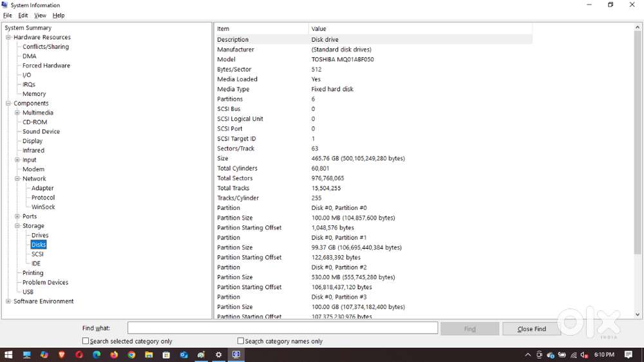Screen dimensions: 644x362
Task: Select Drives under Storage
Action: tap(40, 235)
